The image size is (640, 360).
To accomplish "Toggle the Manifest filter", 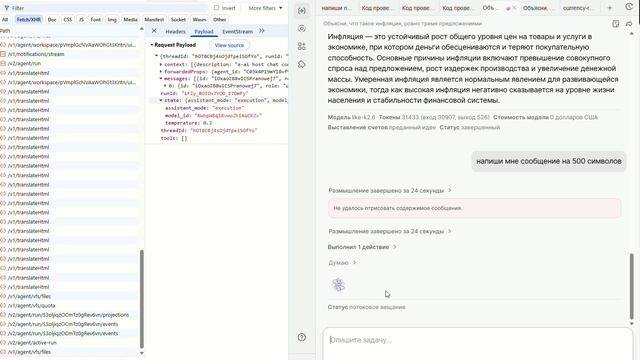I will coord(154,19).
